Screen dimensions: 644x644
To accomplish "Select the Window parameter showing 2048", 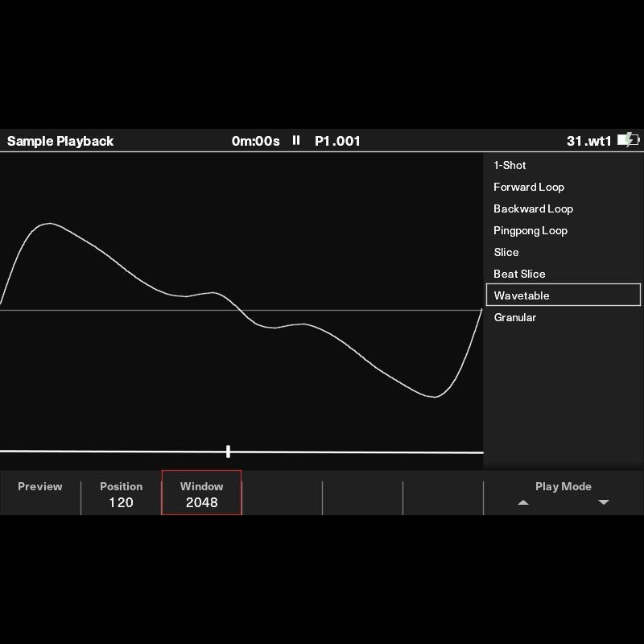I will point(202,493).
